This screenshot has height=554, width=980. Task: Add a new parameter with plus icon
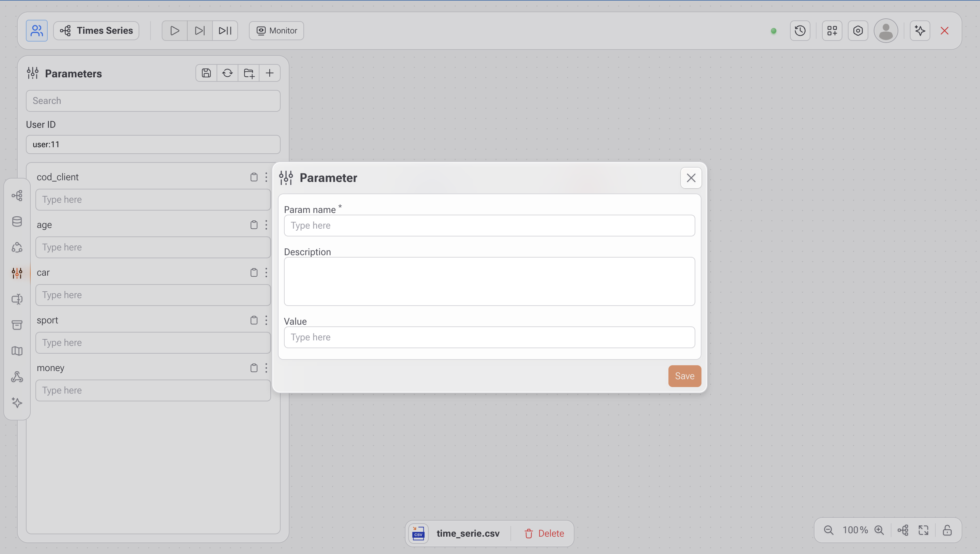(270, 73)
